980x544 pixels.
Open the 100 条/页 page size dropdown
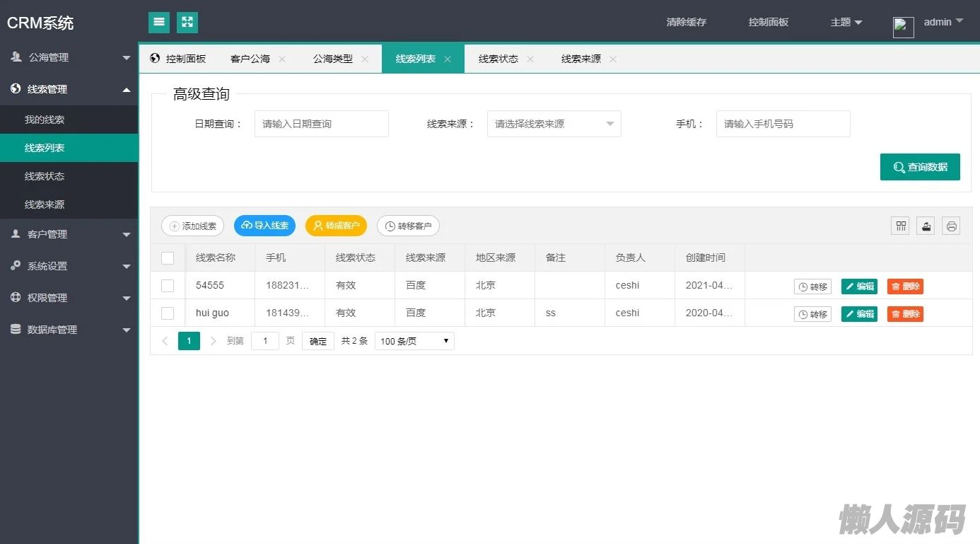(414, 341)
